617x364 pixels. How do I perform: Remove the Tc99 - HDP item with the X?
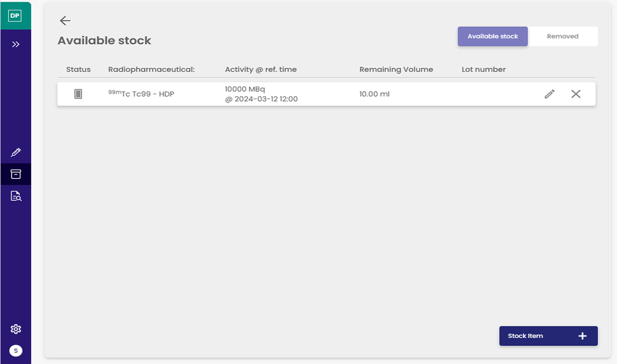pyautogui.click(x=576, y=94)
